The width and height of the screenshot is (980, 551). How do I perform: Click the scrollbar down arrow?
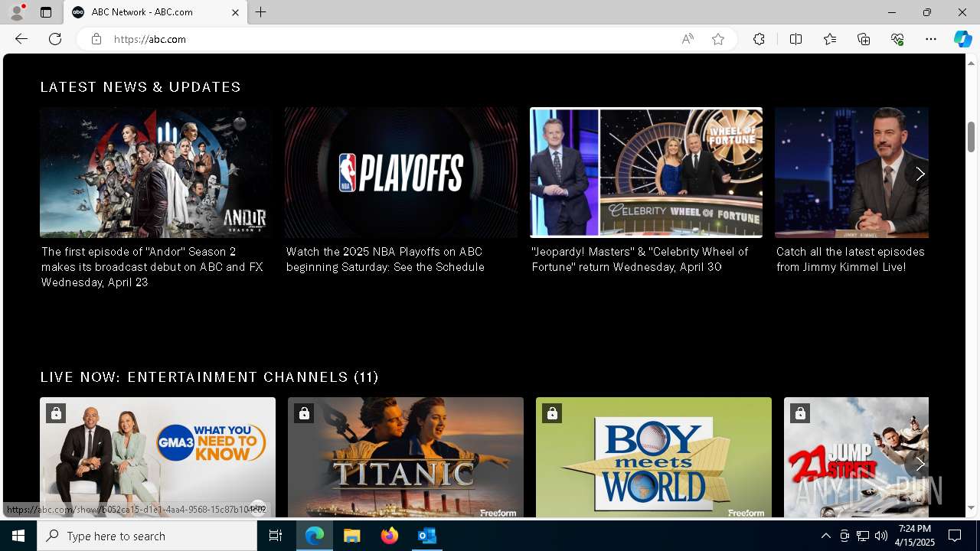pos(971,508)
